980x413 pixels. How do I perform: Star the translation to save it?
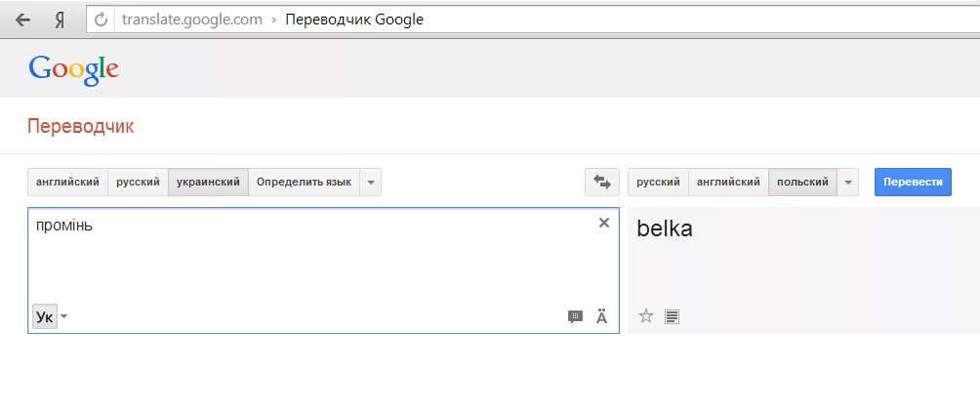click(645, 315)
